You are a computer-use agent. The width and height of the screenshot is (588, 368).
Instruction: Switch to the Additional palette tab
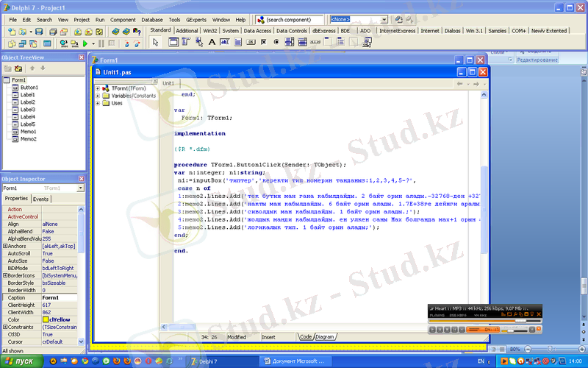187,31
